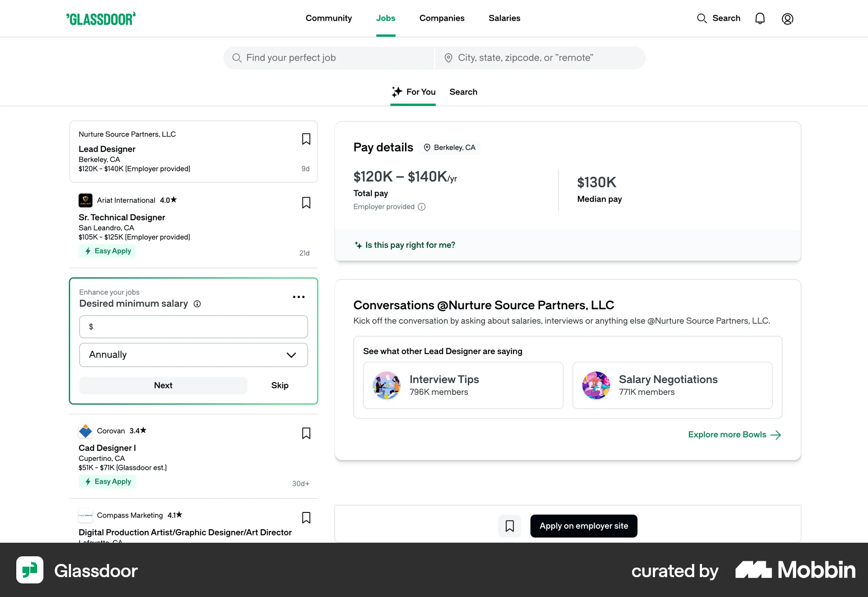This screenshot has width=868, height=597.
Task: Click the desired minimum salary input field
Action: click(193, 327)
